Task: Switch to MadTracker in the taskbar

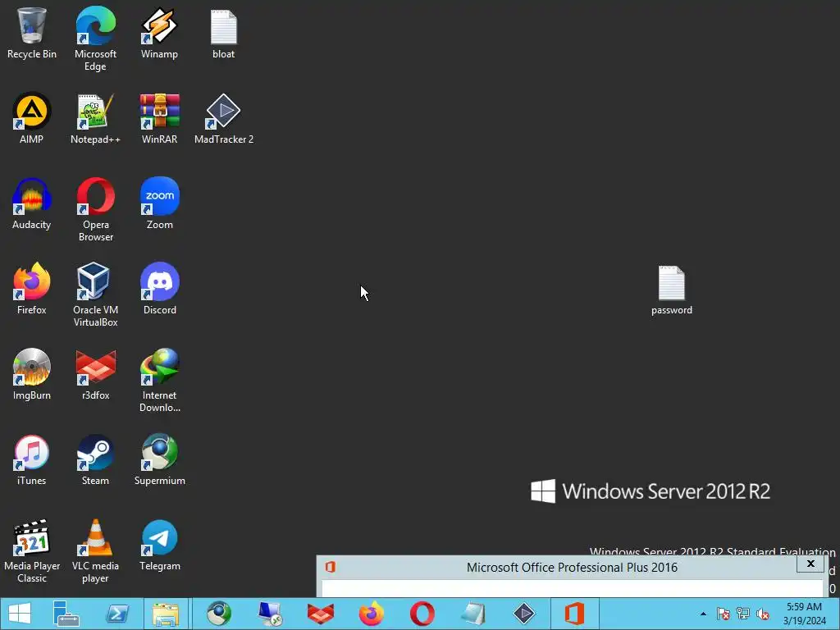Action: 524,614
